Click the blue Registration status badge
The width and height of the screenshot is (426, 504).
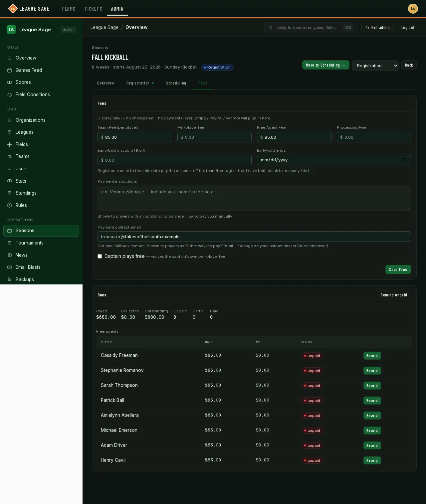point(217,67)
